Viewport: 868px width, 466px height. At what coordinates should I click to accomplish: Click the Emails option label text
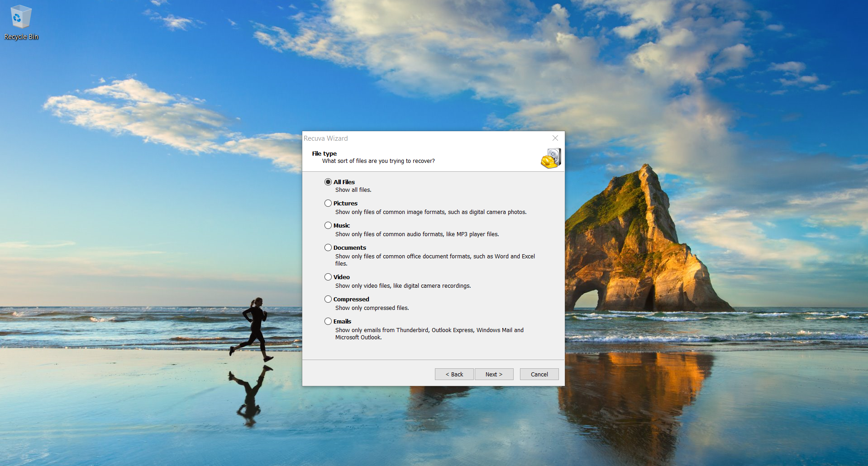click(x=342, y=321)
